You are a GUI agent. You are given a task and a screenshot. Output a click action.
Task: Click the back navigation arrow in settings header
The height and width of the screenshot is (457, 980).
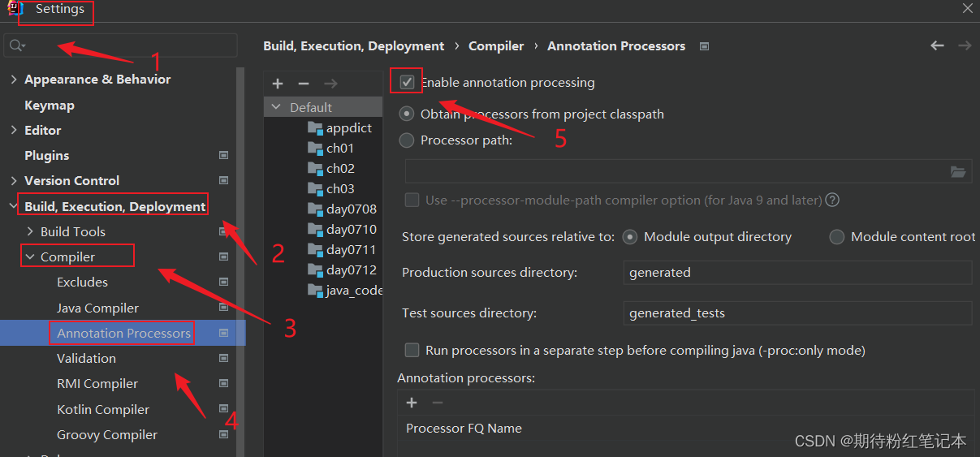point(937,45)
